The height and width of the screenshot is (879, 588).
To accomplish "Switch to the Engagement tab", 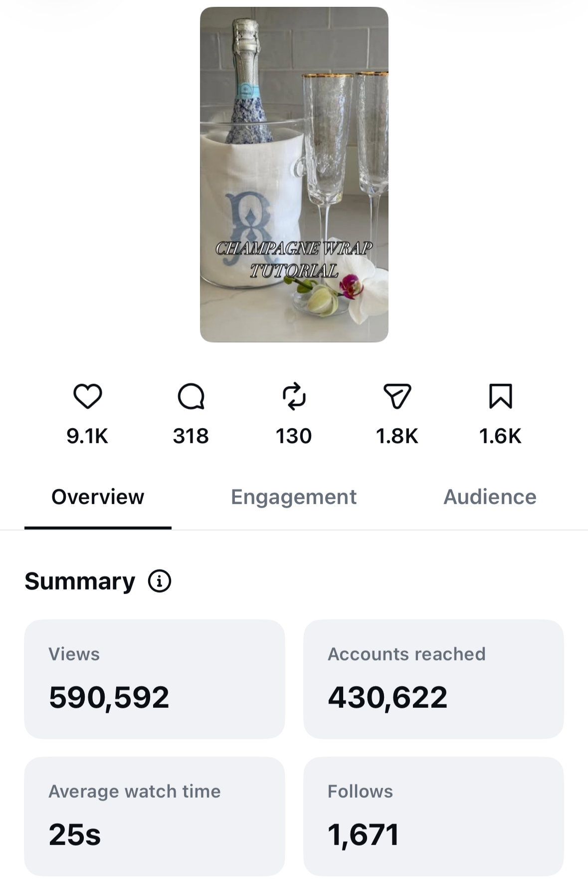I will pos(294,497).
